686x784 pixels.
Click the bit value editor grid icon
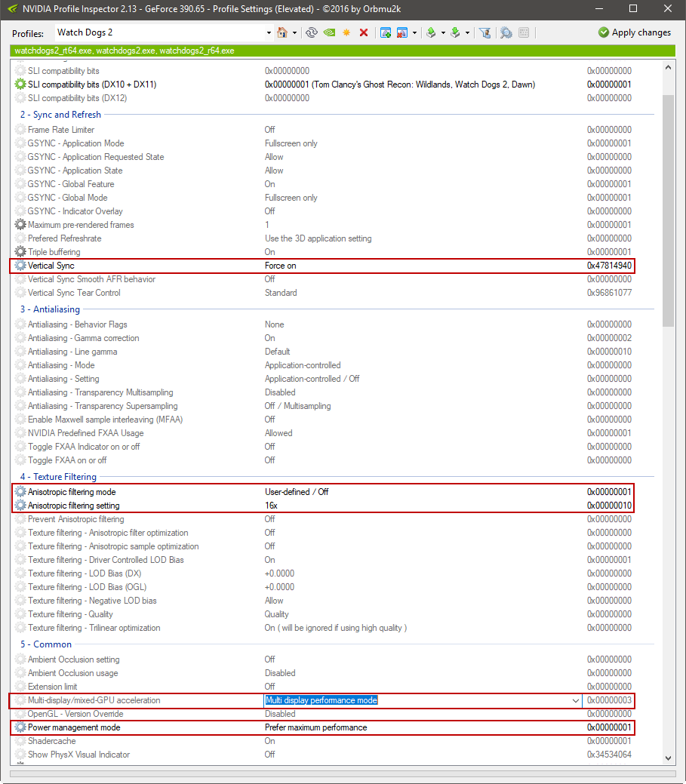[524, 32]
